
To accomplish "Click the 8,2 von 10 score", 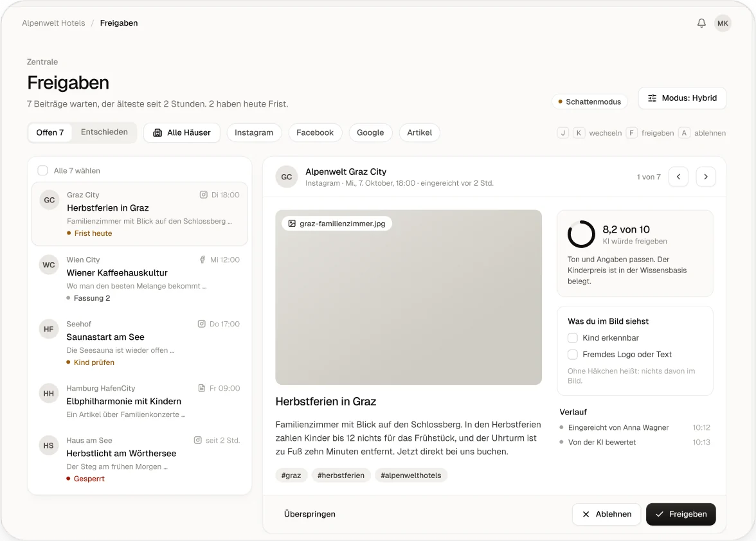I will tap(626, 229).
